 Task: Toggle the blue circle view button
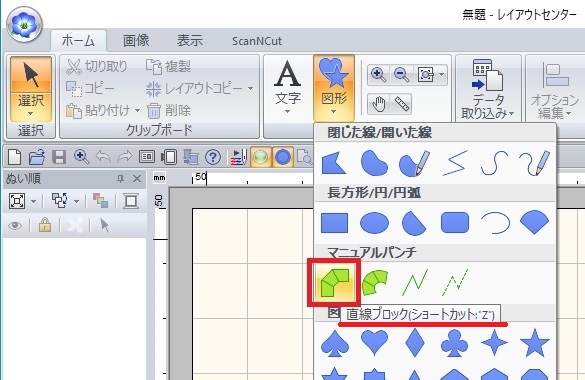point(283,157)
